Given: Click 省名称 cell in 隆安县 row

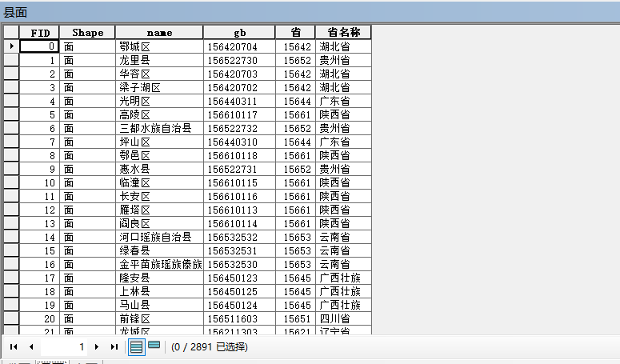Looking at the screenshot, I should (x=344, y=278).
